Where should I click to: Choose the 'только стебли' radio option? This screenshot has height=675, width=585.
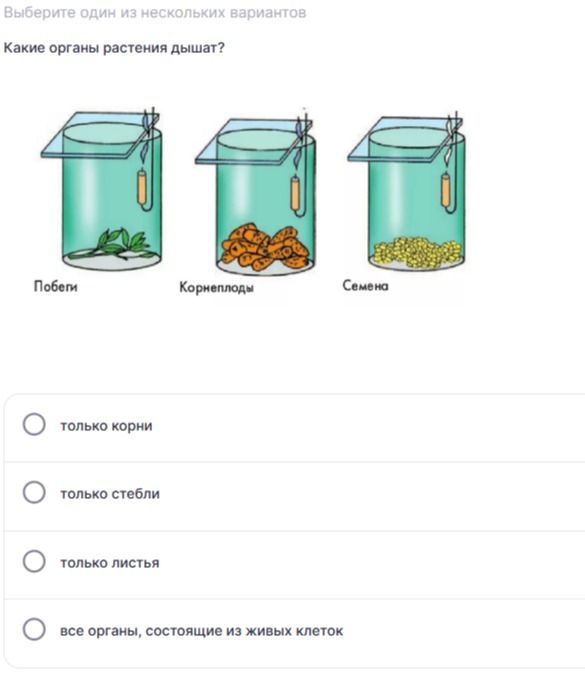tap(34, 492)
